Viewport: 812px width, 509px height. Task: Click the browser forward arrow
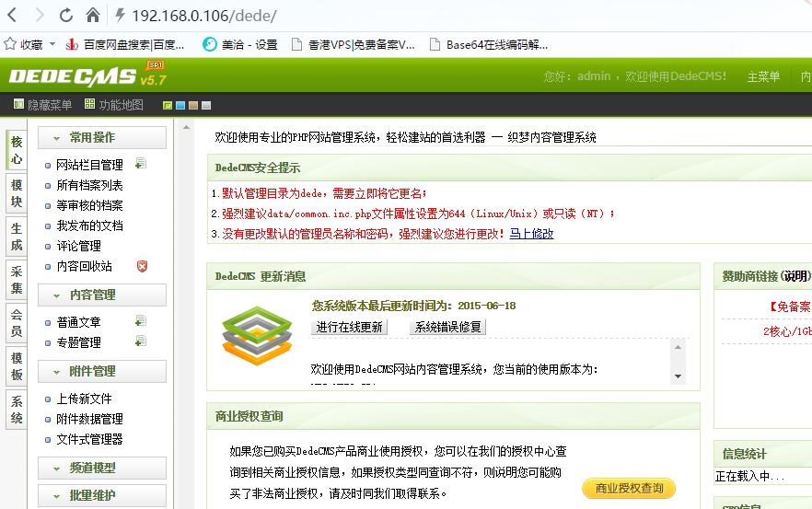coord(40,15)
